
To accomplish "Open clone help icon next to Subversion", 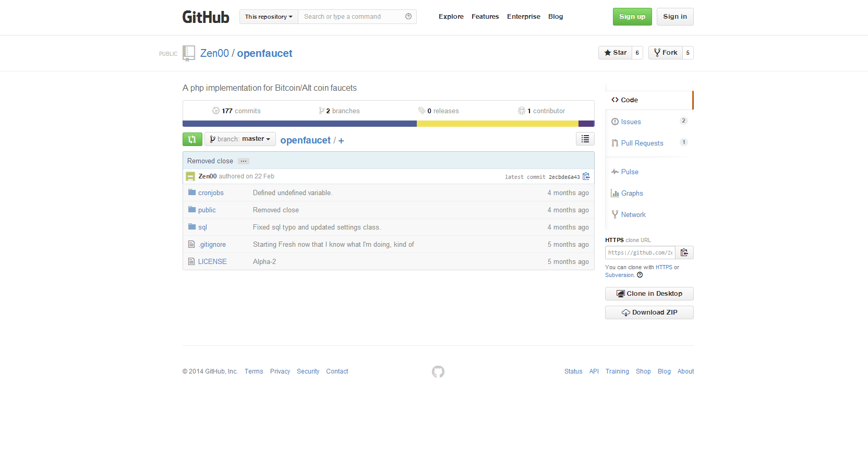I will 640,275.
